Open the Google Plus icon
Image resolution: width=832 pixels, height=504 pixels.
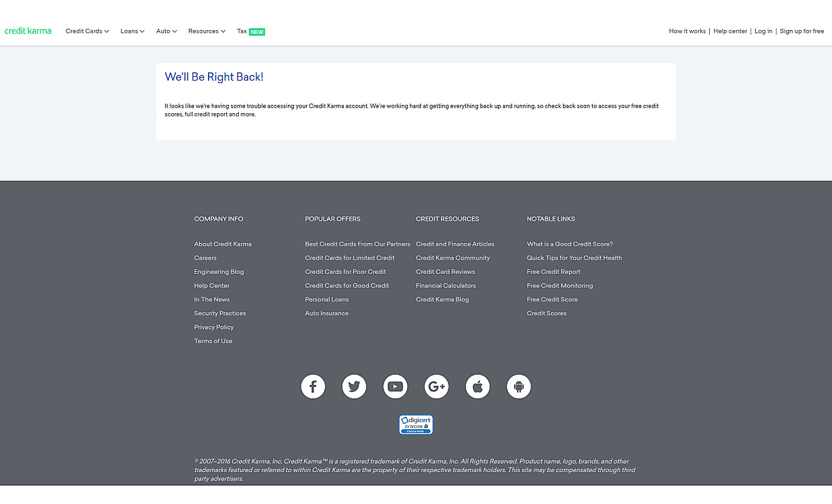pyautogui.click(x=436, y=386)
